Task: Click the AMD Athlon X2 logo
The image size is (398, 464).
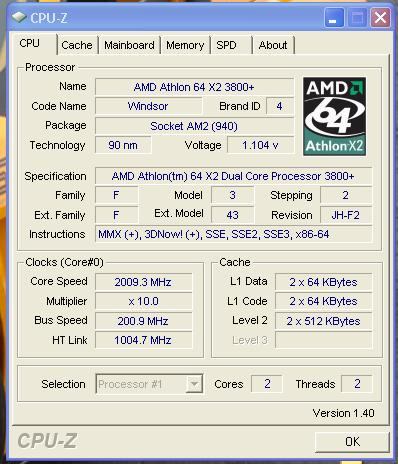Action: 335,116
